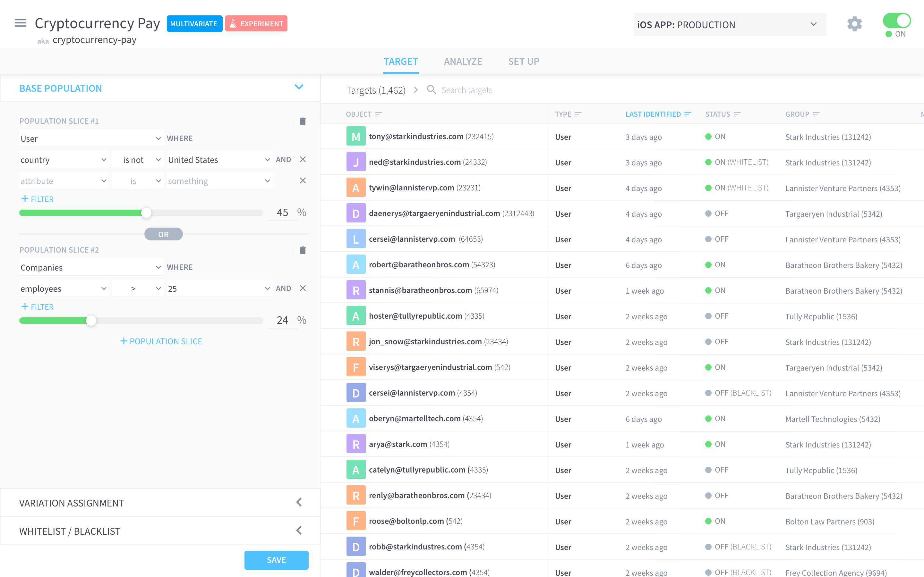The image size is (924, 577).
Task: Click the SAVE button
Action: 276,560
